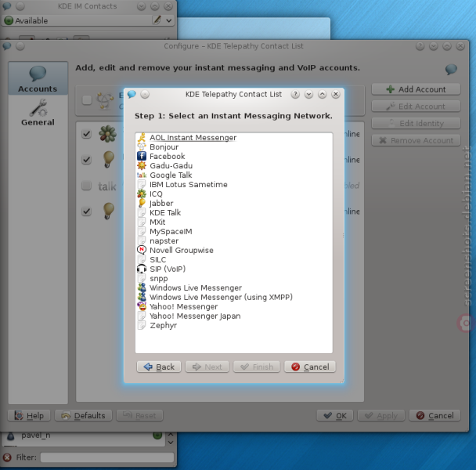The height and width of the screenshot is (470, 476).
Task: Select the pavel_n contact in contacts window
Action: (x=84, y=436)
